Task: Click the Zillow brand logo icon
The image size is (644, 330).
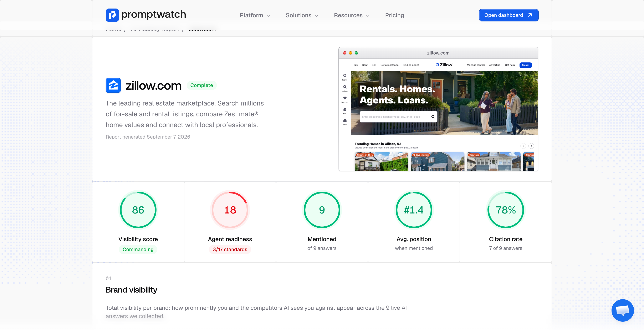Action: [113, 85]
